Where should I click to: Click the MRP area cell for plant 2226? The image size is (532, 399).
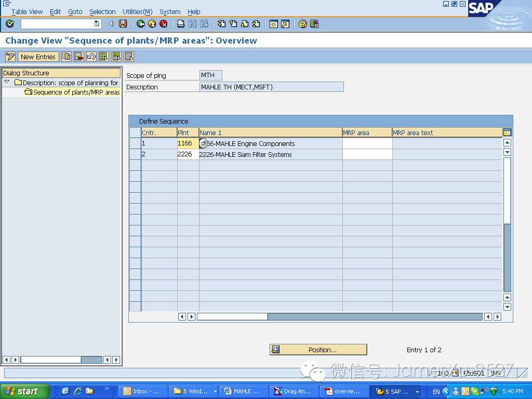[367, 154]
